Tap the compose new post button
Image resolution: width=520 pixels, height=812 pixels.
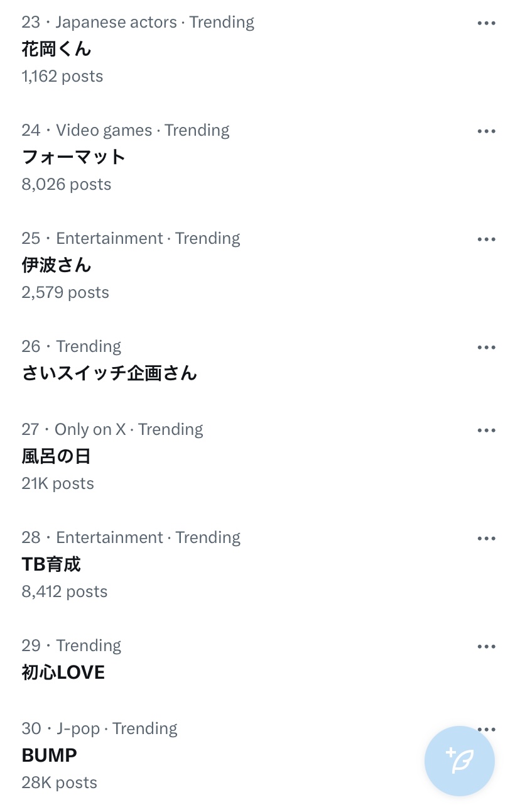pos(460,761)
